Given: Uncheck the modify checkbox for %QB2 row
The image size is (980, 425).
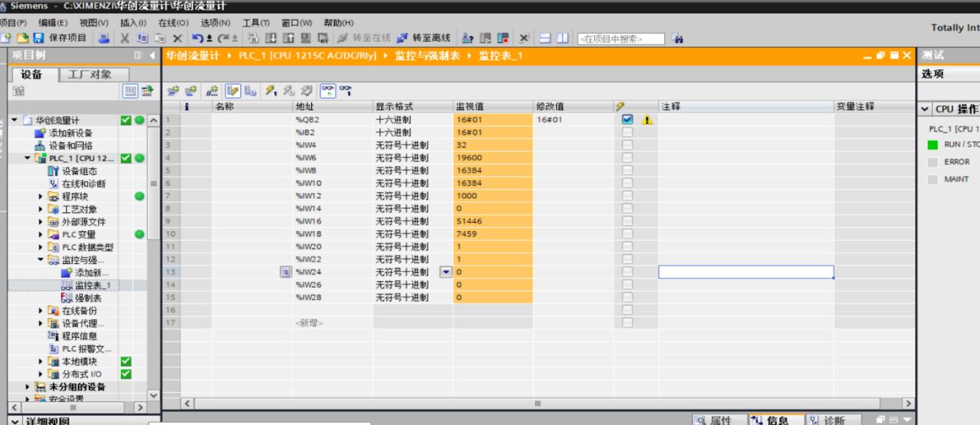Looking at the screenshot, I should (627, 120).
